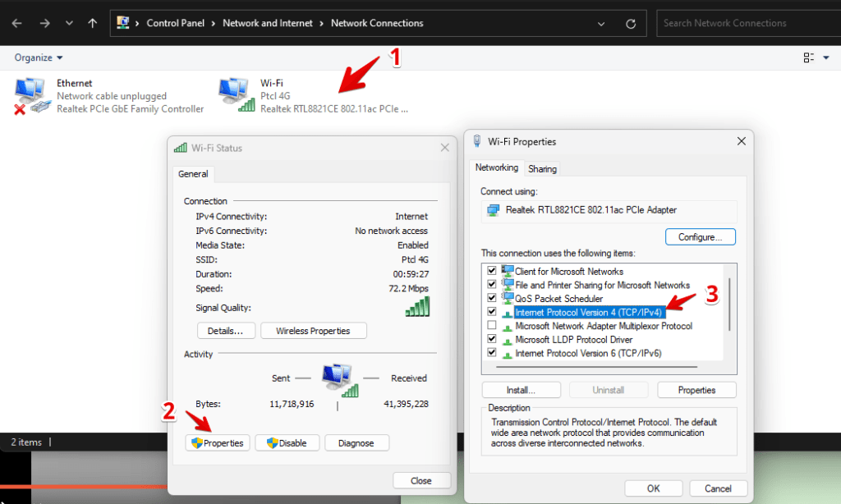Enable Microsoft Network Adapter Multiplexor Protocol checkbox
The width and height of the screenshot is (841, 504).
[491, 325]
